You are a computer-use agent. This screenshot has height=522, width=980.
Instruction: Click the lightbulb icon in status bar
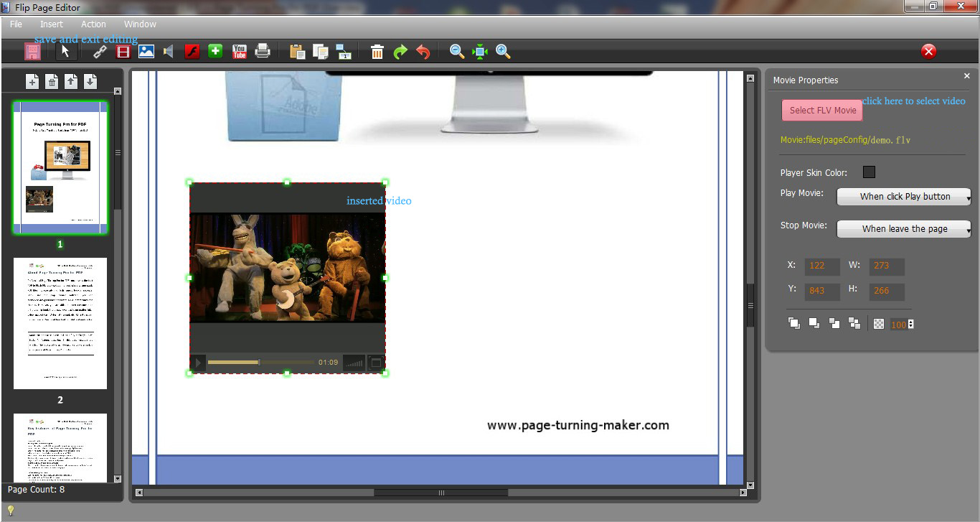11,511
